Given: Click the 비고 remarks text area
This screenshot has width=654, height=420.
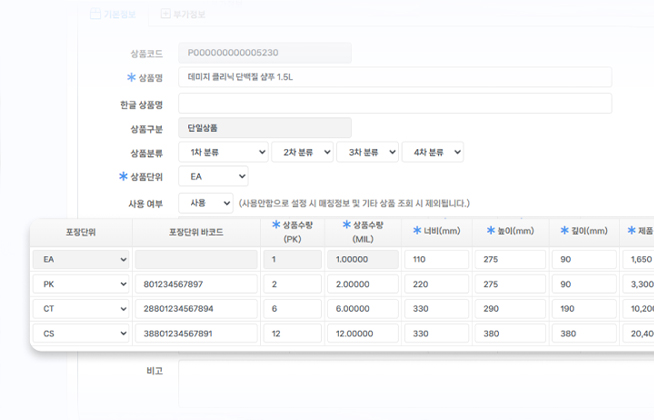Looking at the screenshot, I should [416, 384].
